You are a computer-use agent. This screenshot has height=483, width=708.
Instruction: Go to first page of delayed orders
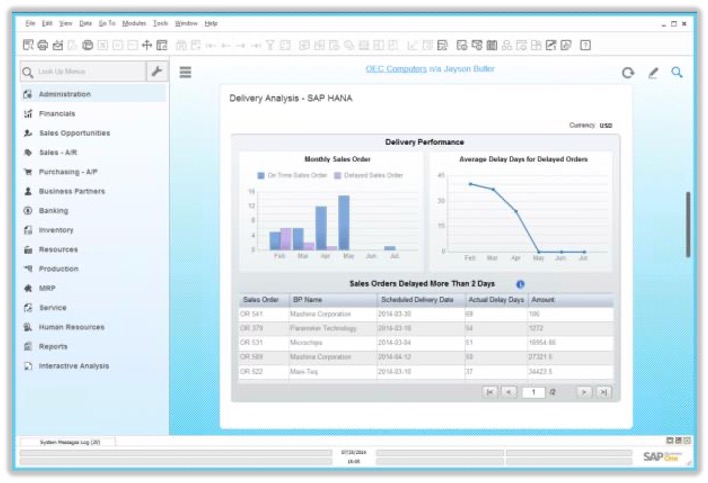[x=489, y=392]
